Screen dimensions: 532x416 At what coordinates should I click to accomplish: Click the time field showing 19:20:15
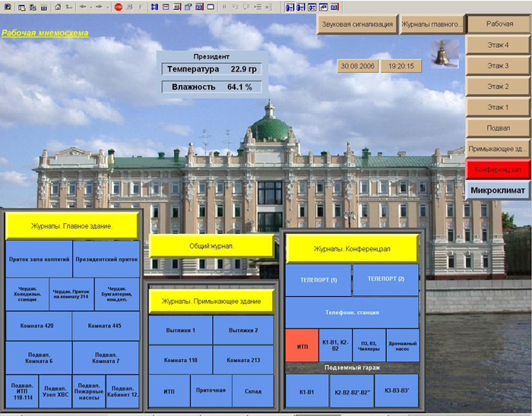[x=401, y=66]
